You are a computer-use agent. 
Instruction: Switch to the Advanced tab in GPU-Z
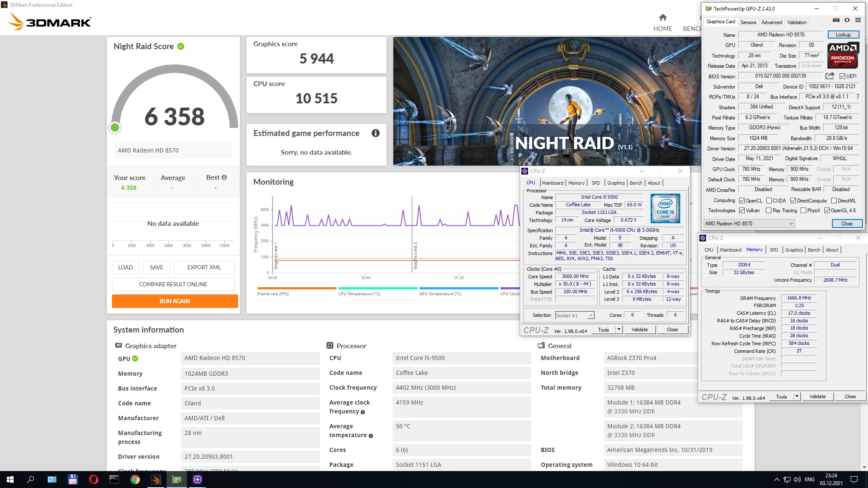771,22
